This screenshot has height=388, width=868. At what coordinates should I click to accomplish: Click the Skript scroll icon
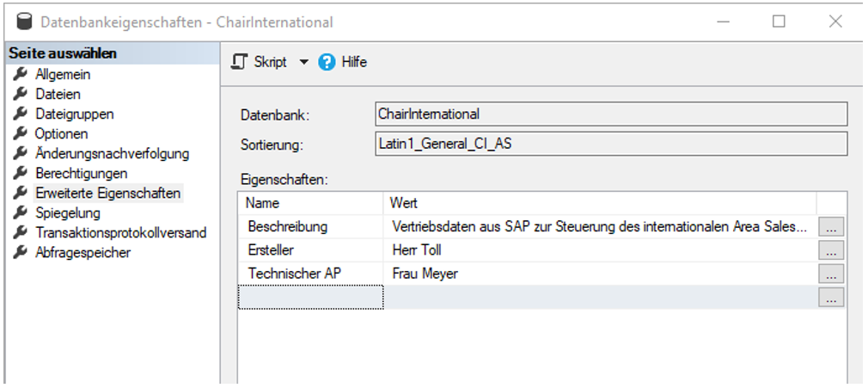point(239,62)
